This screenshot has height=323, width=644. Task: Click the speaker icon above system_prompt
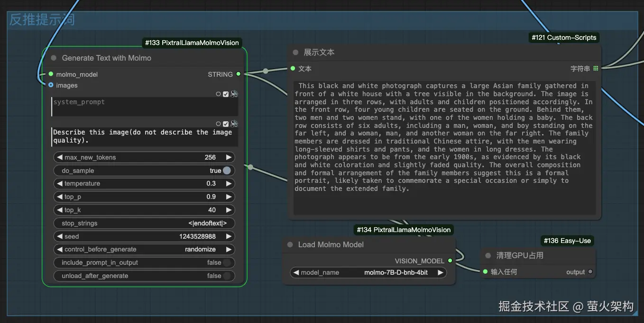234,94
